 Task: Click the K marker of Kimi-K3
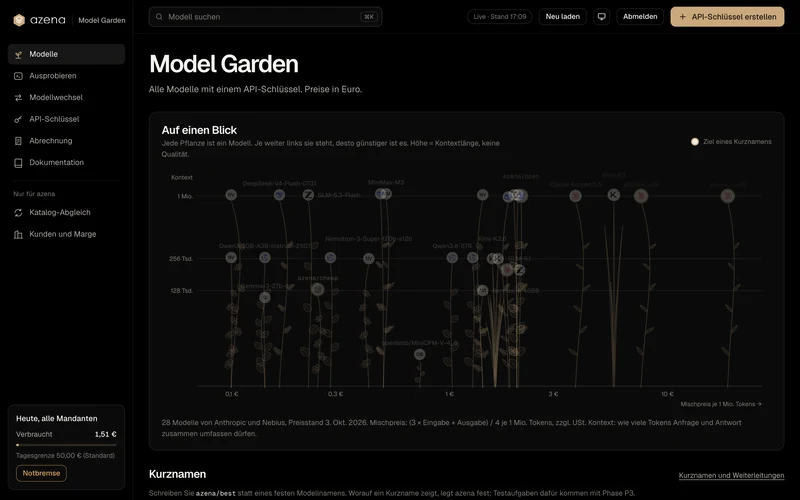point(613,194)
